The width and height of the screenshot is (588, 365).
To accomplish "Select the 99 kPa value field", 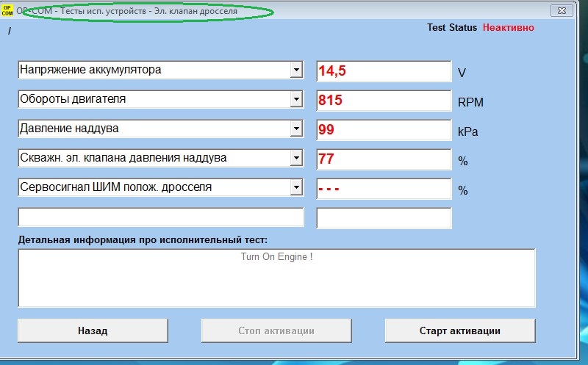I will pyautogui.click(x=384, y=130).
